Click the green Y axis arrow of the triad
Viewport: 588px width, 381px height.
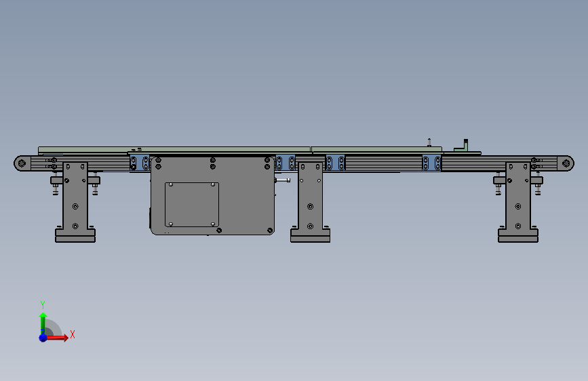tap(43, 323)
